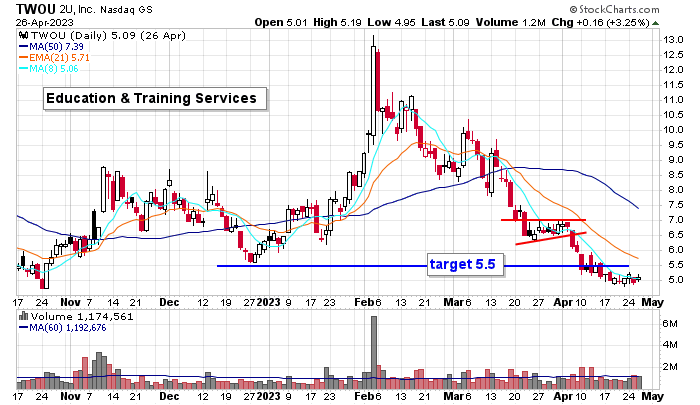Viewport: 700px width, 405px height.
Task: Click the 'Feb' label on price chart axis
Action: pos(363,302)
